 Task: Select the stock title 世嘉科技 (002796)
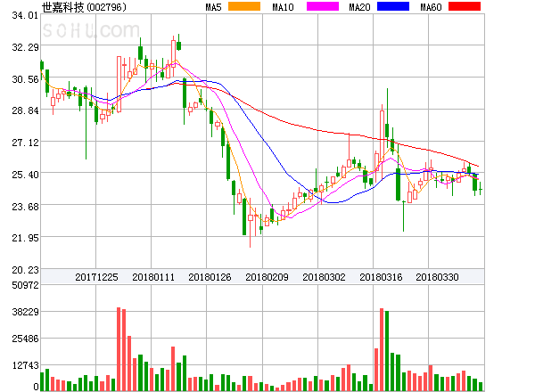(x=84, y=7)
